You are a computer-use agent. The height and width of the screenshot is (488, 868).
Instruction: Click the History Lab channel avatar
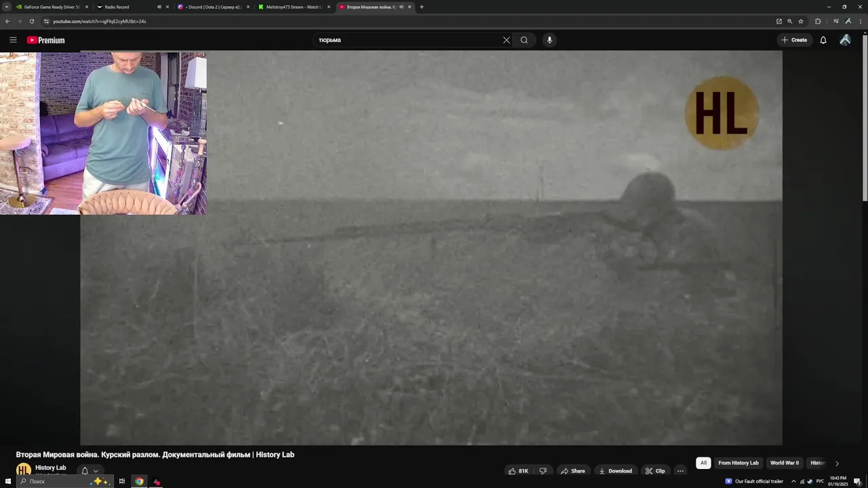tap(24, 470)
